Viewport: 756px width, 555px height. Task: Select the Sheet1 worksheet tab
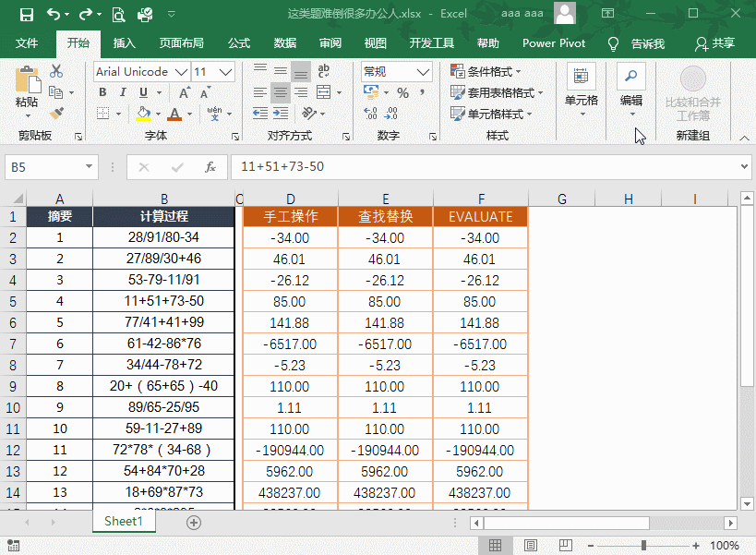click(123, 521)
